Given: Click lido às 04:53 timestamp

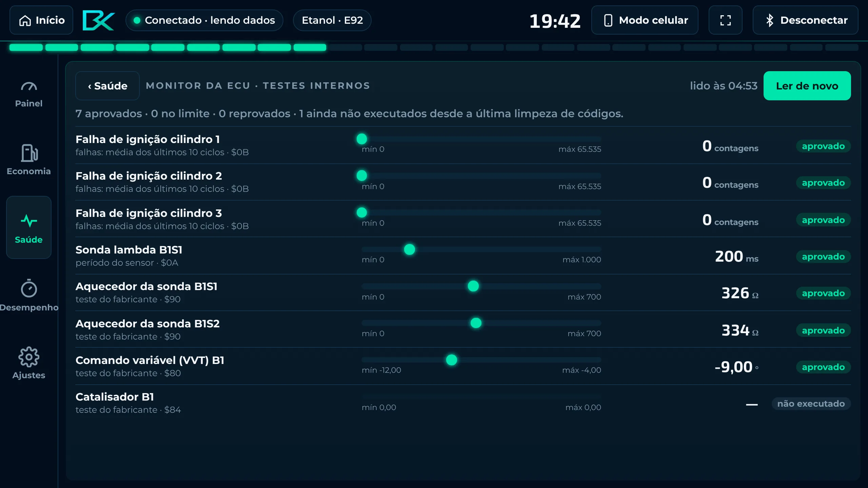Looking at the screenshot, I should 724,86.
